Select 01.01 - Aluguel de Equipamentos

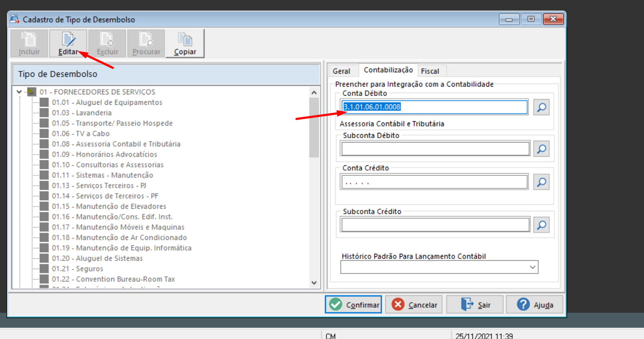(x=107, y=102)
